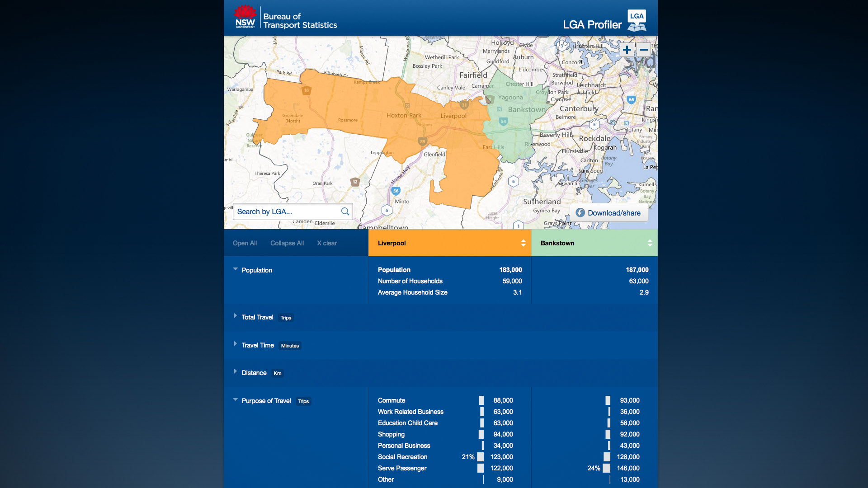868x488 pixels.
Task: Click the Trips badge beside Total Travel
Action: pos(286,318)
